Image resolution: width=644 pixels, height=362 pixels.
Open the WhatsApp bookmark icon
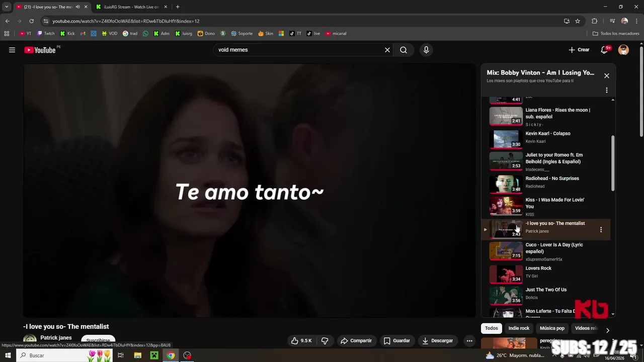pyautogui.click(x=145, y=34)
